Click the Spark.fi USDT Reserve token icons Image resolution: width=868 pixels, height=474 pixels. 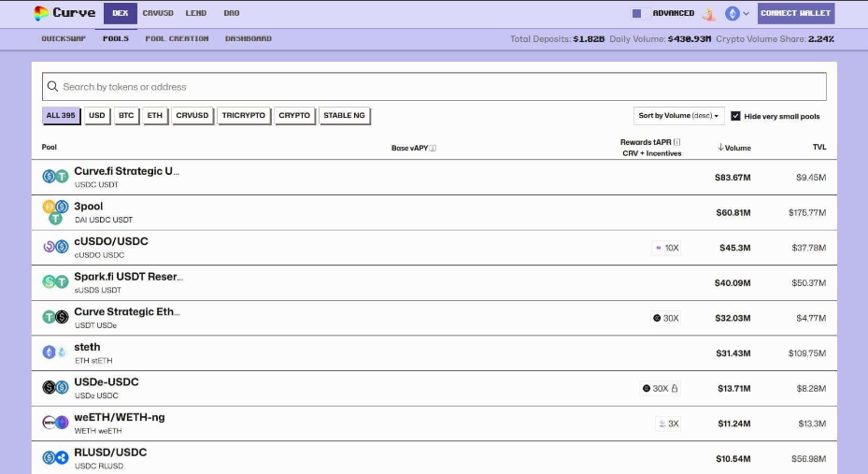[55, 281]
